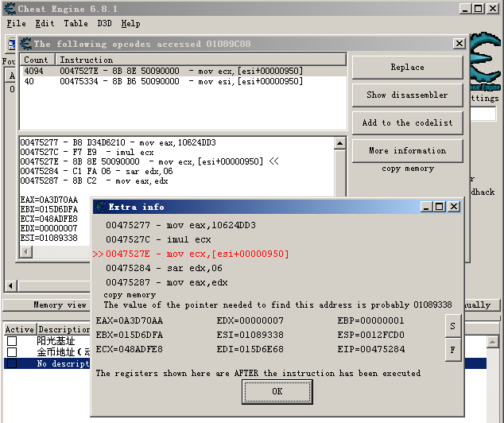Toggle checkbox for No description entry
Image resolution: width=504 pixels, height=423 pixels.
point(12,363)
